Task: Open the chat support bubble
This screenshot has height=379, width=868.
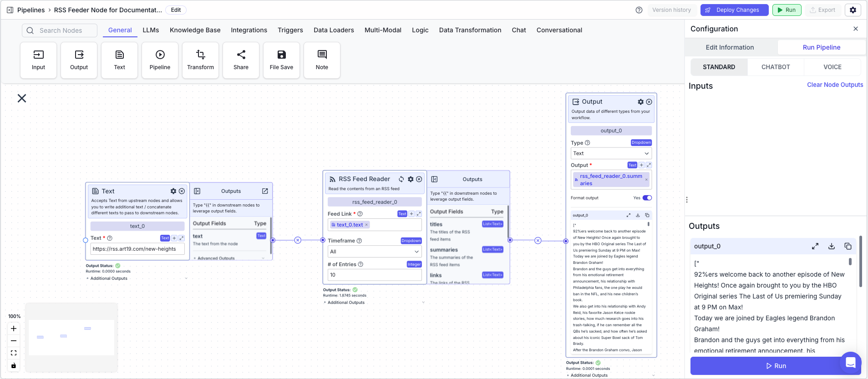Action: [x=851, y=363]
